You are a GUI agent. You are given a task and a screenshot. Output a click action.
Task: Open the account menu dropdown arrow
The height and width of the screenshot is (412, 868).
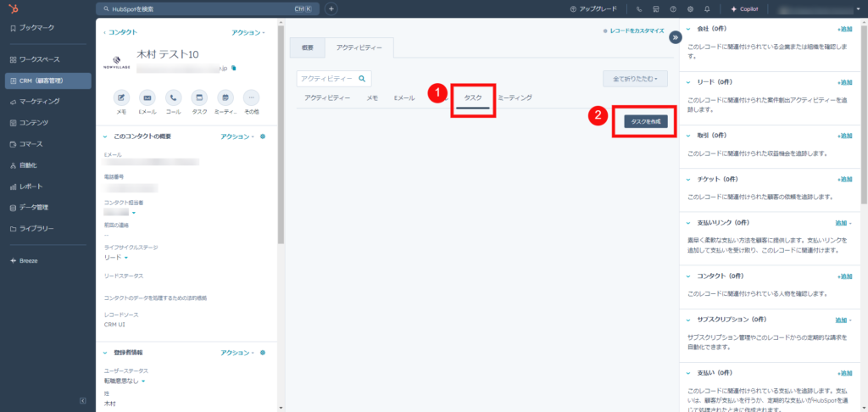coord(858,9)
